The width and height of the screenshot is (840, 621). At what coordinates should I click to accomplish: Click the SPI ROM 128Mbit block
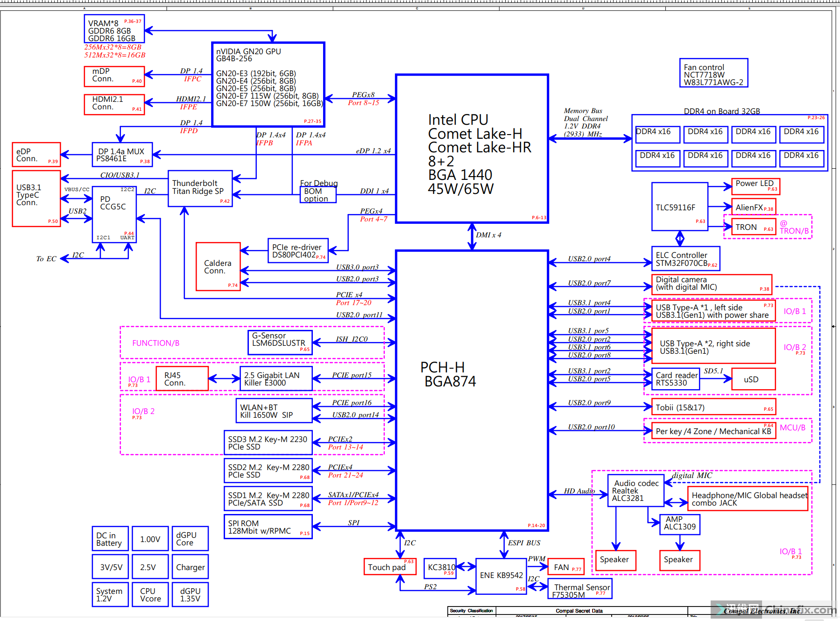click(x=268, y=527)
